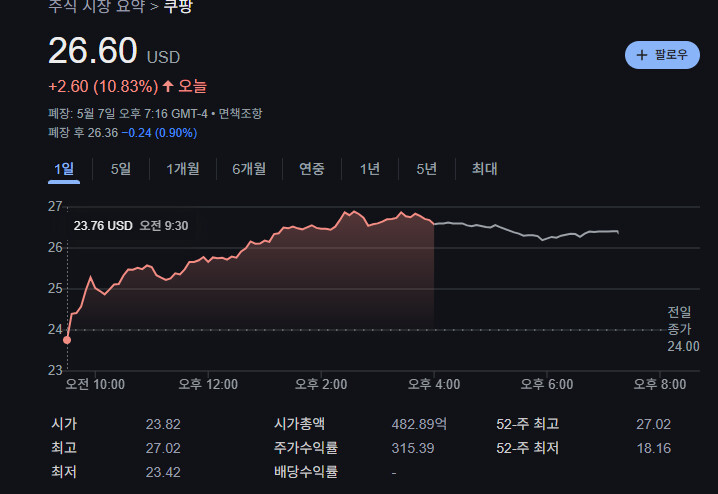Screen dimensions: 718x494
Task: Click the 시가총액 label
Action: (299, 424)
